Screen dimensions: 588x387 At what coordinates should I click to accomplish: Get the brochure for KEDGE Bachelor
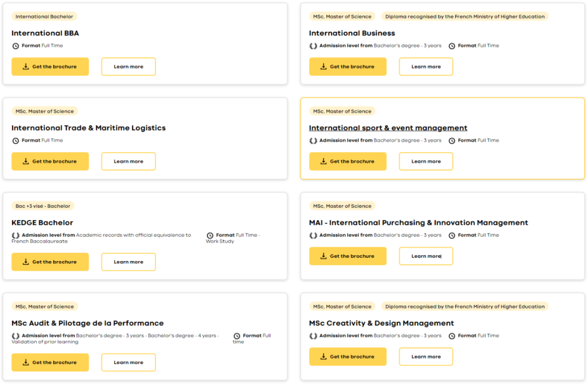click(x=50, y=262)
